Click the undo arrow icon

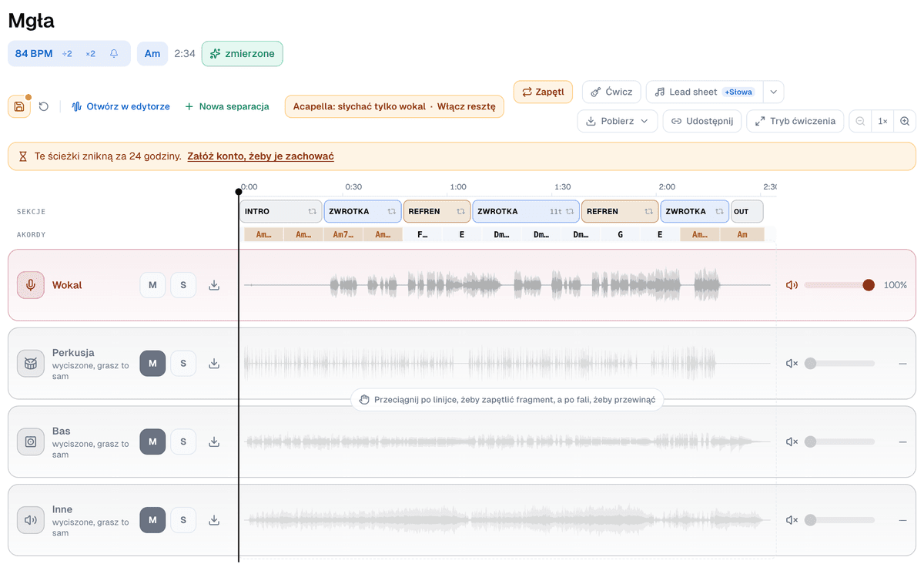tap(44, 106)
